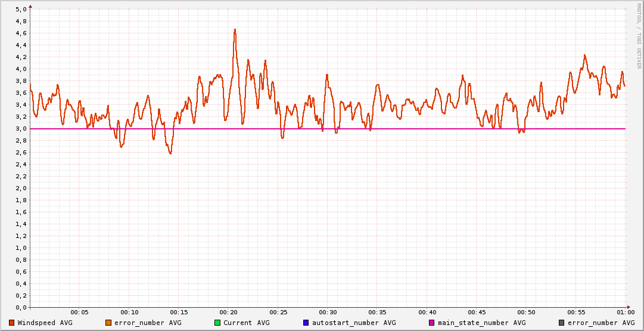Image resolution: width=644 pixels, height=331 pixels.
Task: Click the 0,0 value on the y-axis
Action: (x=21, y=308)
